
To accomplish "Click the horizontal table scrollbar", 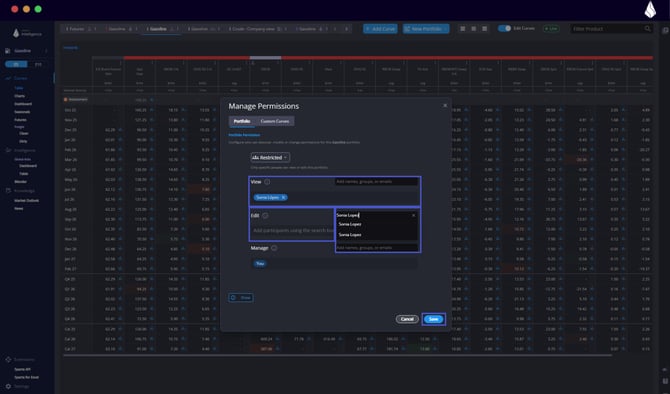I will (x=338, y=356).
